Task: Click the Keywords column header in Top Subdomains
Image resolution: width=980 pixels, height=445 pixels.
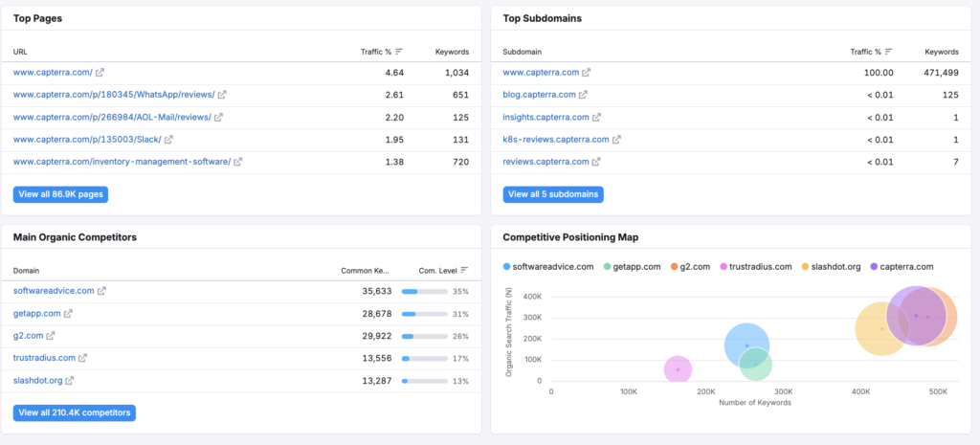Action: pos(942,52)
